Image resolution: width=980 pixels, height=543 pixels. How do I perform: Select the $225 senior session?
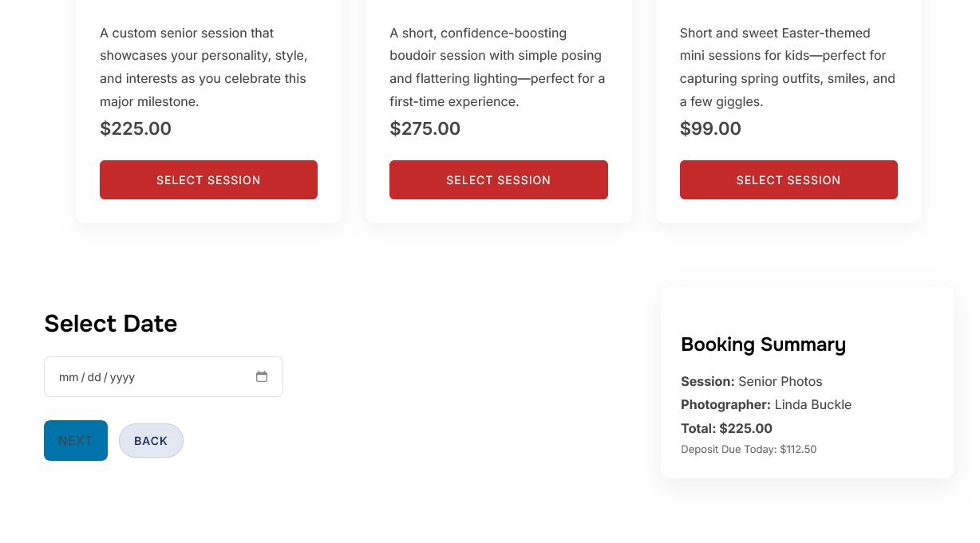[x=208, y=180]
